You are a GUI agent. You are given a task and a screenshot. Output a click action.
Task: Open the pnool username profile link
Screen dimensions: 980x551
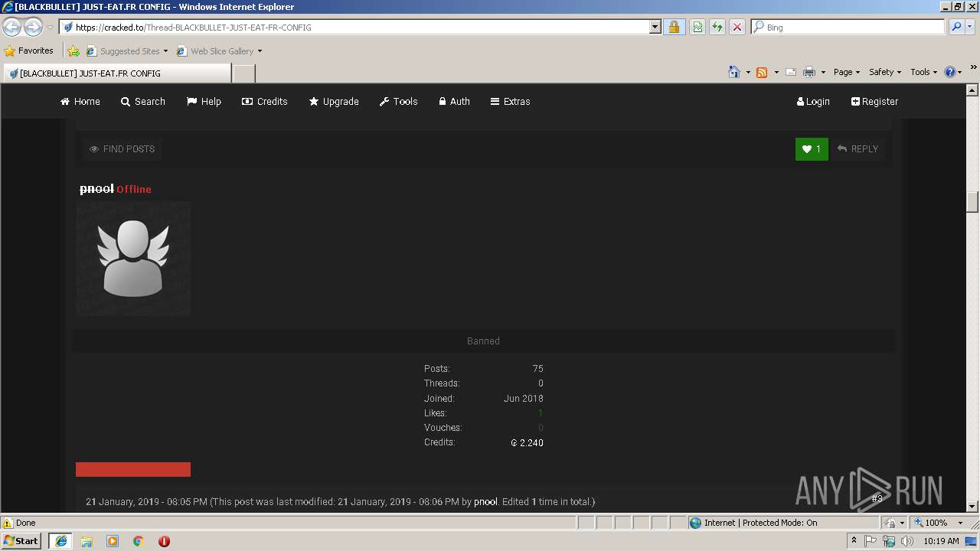96,189
